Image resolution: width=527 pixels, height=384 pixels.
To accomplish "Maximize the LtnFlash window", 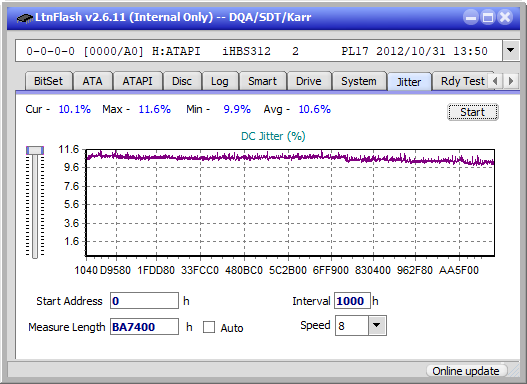I will 488,17.
